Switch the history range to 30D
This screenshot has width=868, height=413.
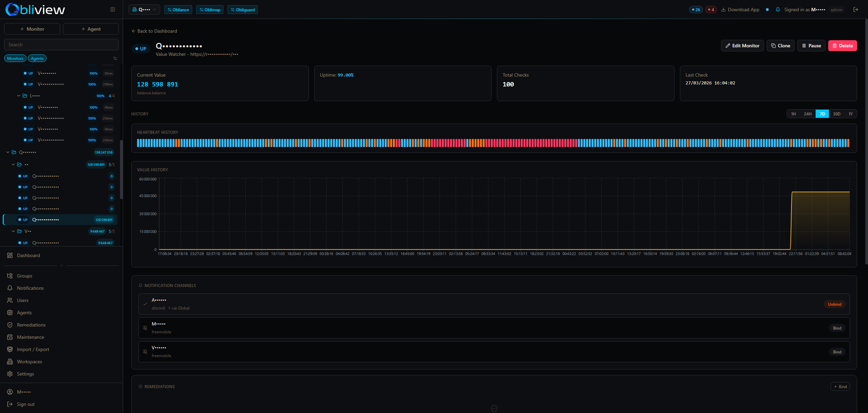pos(836,114)
